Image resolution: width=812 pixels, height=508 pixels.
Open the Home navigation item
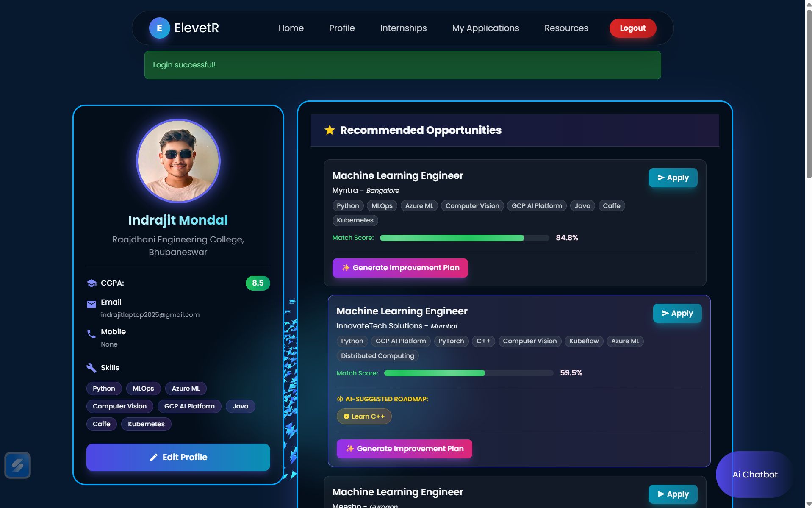point(291,28)
